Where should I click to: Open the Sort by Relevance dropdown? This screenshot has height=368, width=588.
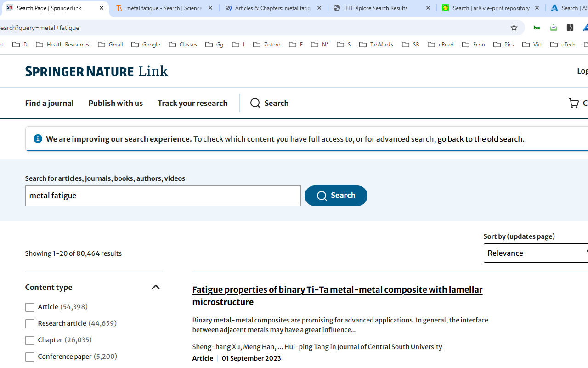[536, 253]
